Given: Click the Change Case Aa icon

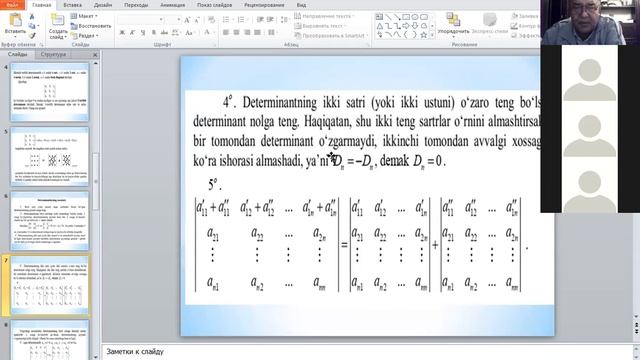Looking at the screenshot, I should pyautogui.click(x=190, y=32).
